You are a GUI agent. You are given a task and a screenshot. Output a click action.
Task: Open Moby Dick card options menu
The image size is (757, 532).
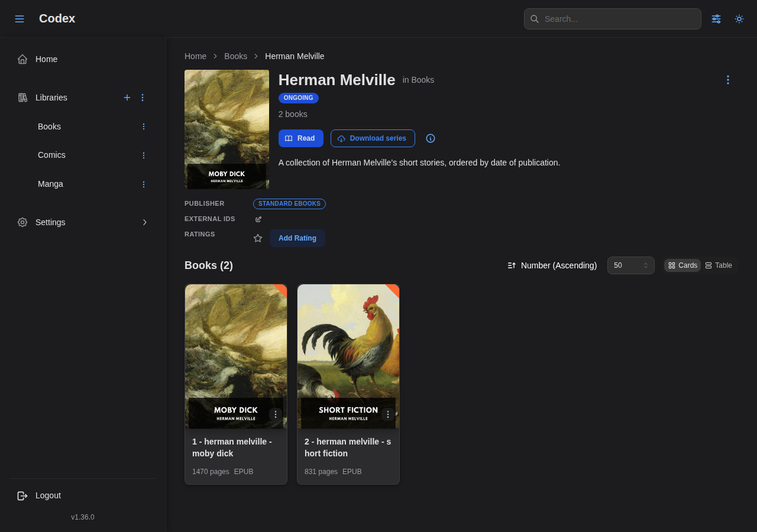click(x=276, y=414)
